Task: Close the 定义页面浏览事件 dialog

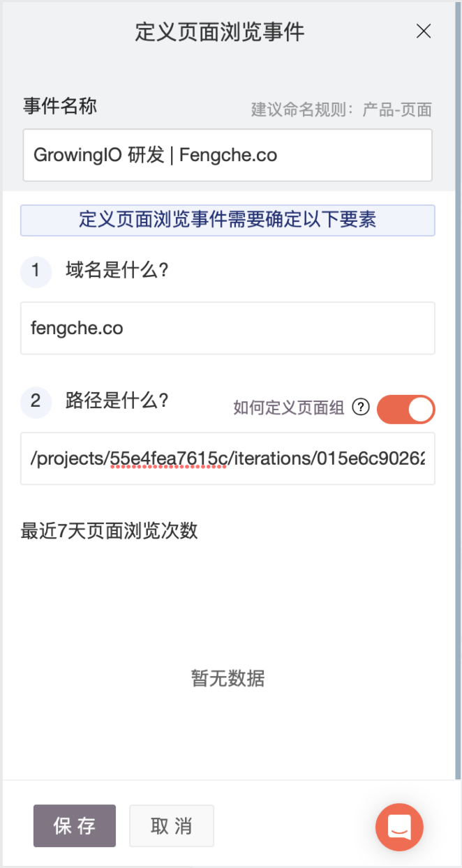Action: (x=423, y=31)
